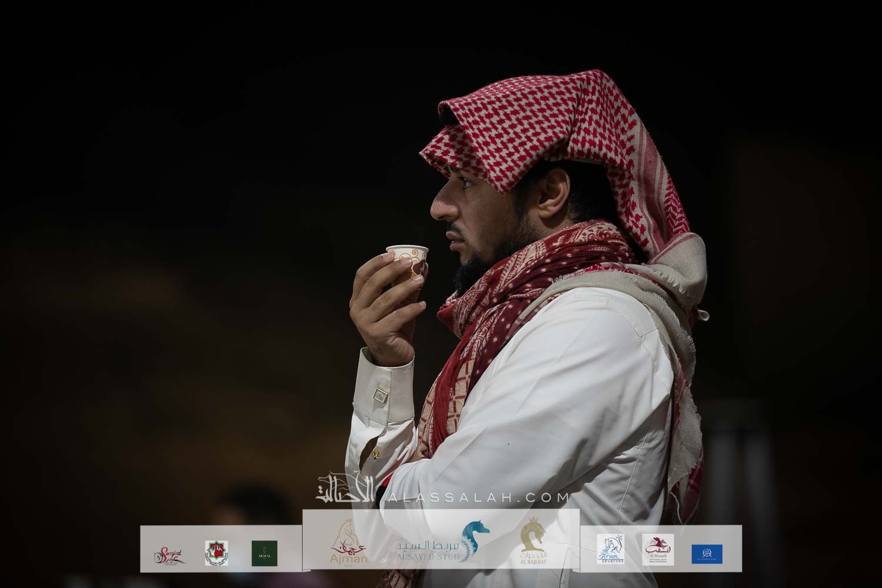Open the dark green Akmal logo

[265, 553]
